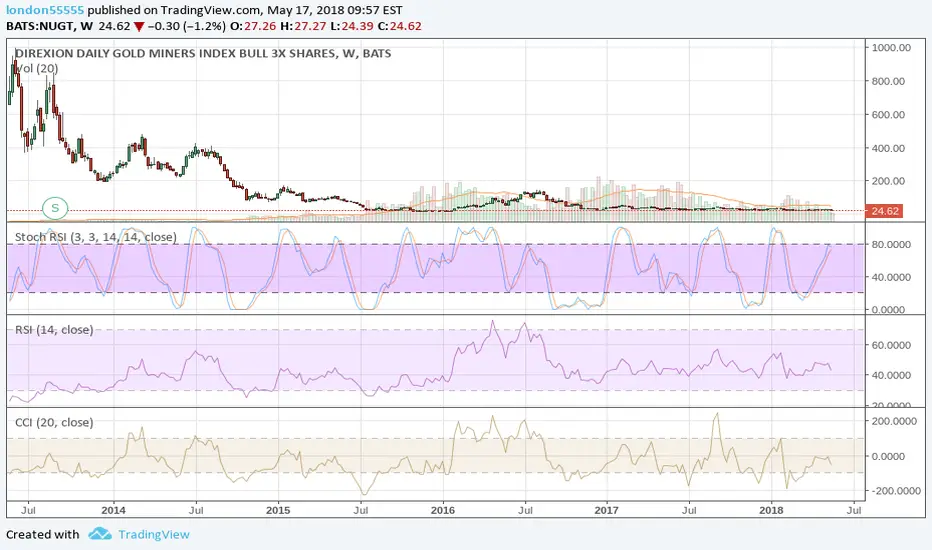Click the 400.00 price axis label
Image resolution: width=932 pixels, height=550 pixels.
tap(888, 148)
